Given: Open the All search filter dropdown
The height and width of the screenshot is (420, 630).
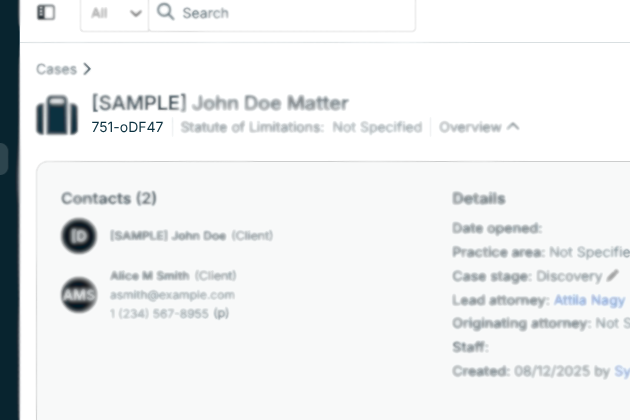Looking at the screenshot, I should (114, 13).
